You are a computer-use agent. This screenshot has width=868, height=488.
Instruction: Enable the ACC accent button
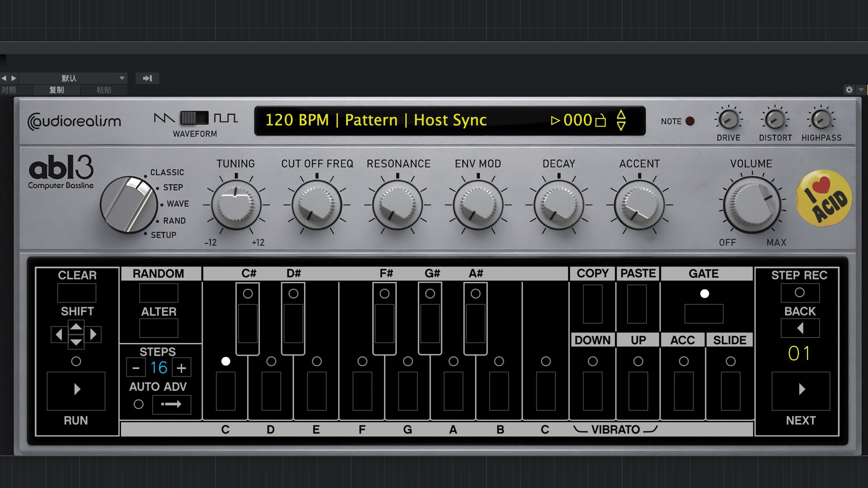click(684, 390)
